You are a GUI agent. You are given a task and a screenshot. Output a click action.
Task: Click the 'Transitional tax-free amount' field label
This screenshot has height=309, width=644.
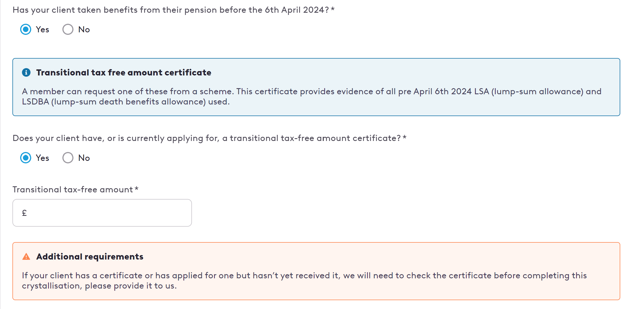[73, 190]
